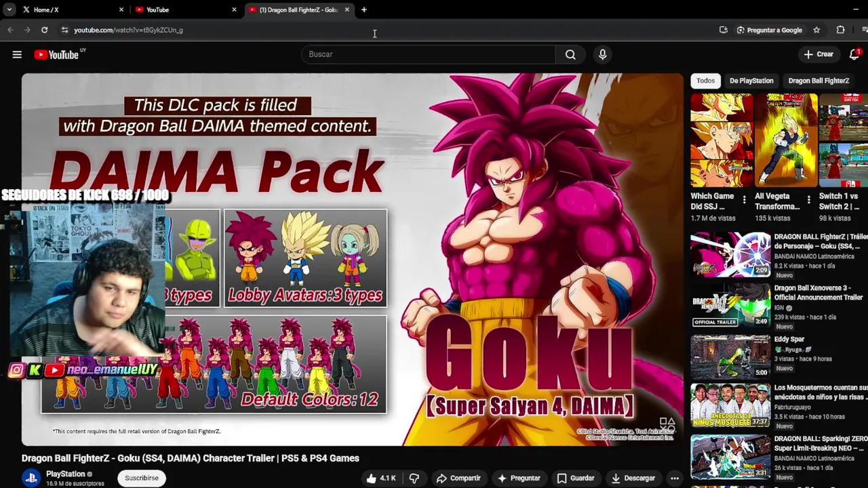The width and height of the screenshot is (868, 488).
Task: Click the Compartir share button
Action: (x=458, y=479)
